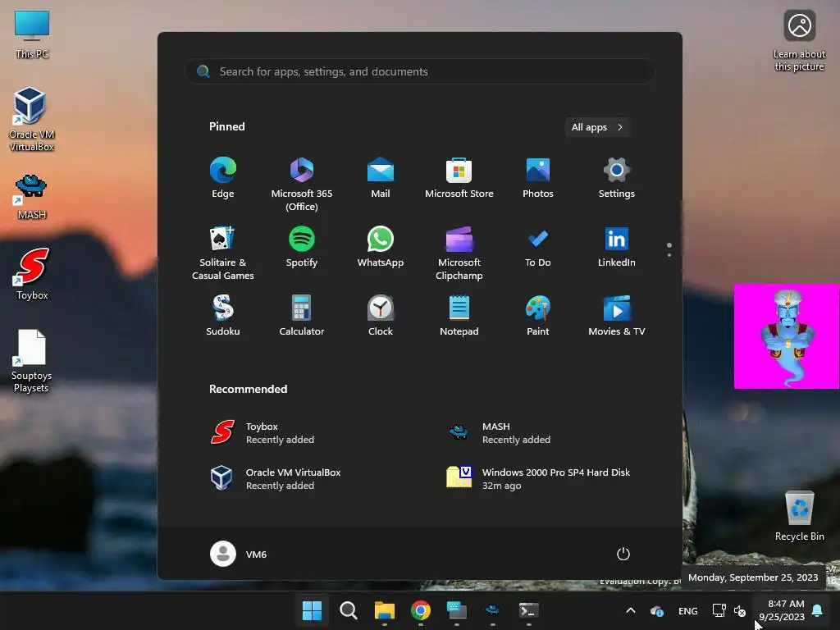Viewport: 840px width, 630px height.
Task: Click Learn about this picture icon
Action: (x=799, y=41)
